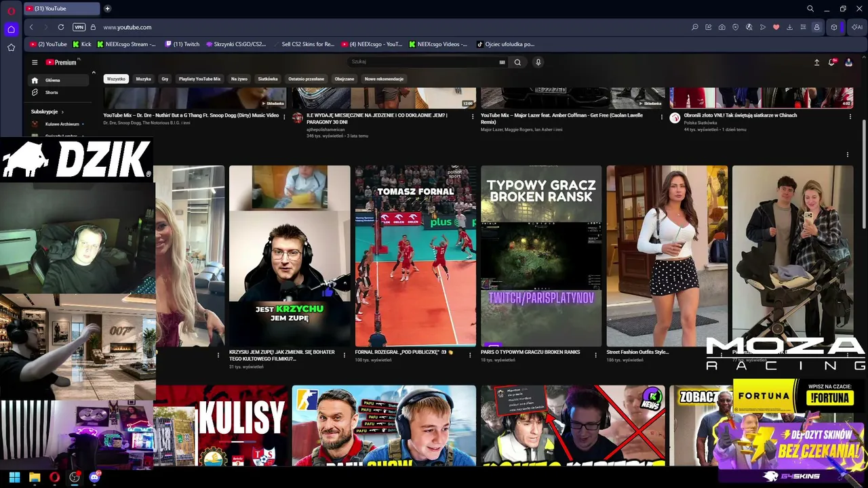Select the Na żywo filter chip
868x488 pixels.
point(239,79)
